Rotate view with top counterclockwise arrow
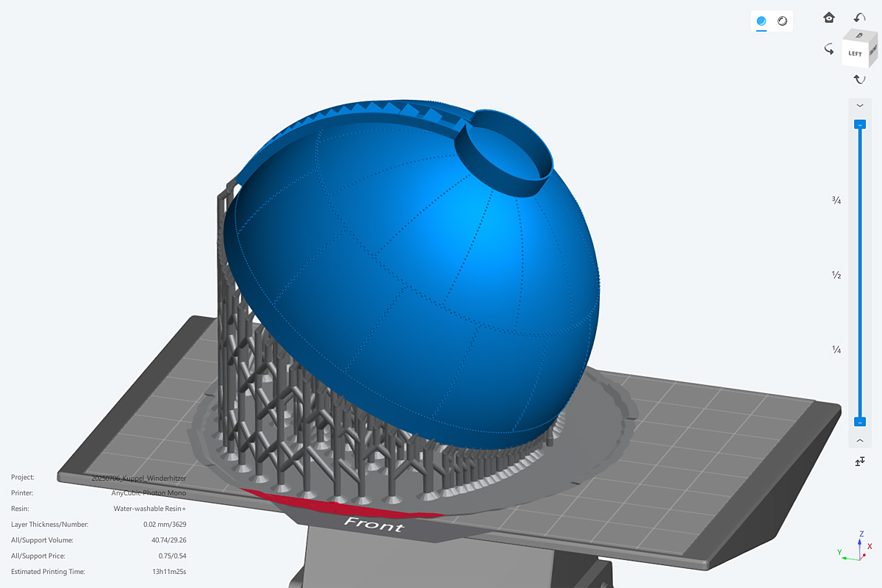This screenshot has width=882, height=588. (859, 18)
